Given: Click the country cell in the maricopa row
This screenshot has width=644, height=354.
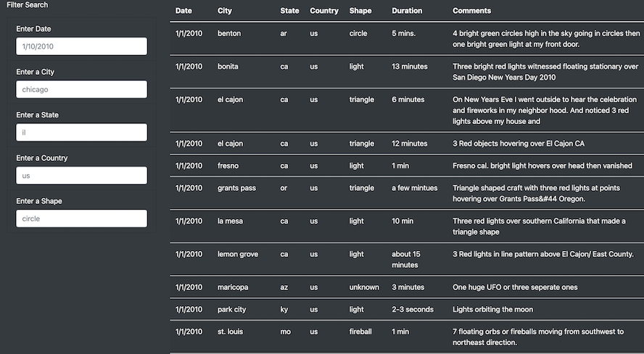Looking at the screenshot, I should click(x=314, y=287).
